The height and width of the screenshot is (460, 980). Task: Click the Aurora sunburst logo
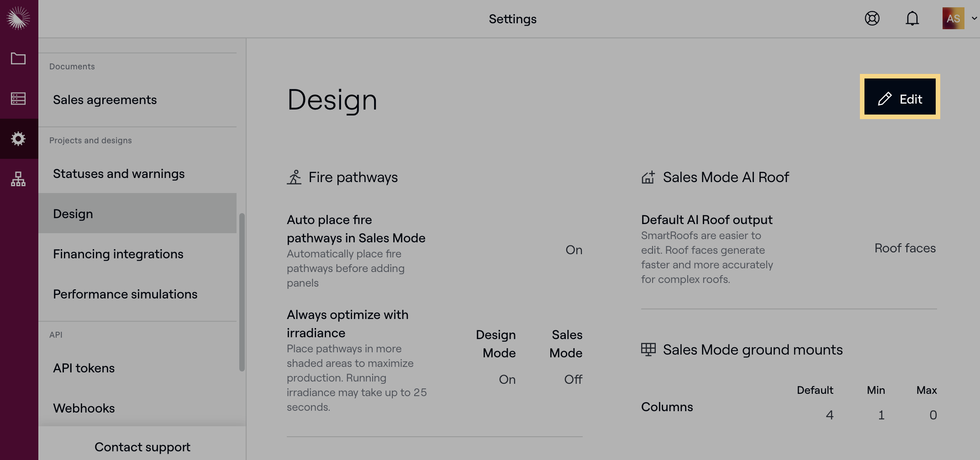click(18, 18)
